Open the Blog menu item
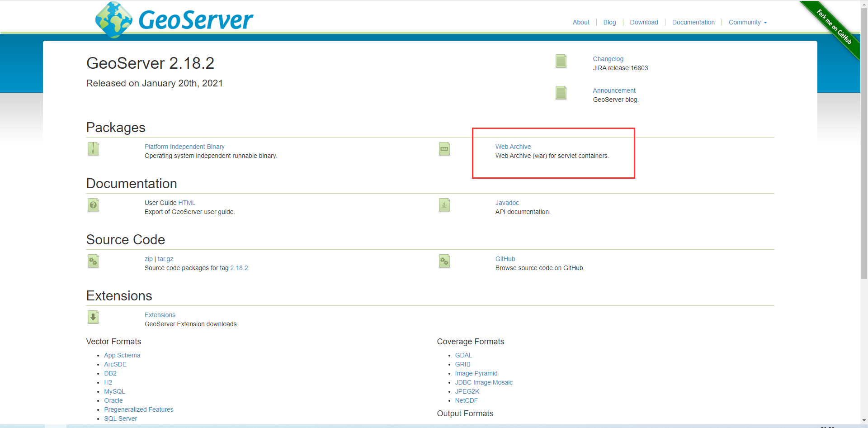 609,22
